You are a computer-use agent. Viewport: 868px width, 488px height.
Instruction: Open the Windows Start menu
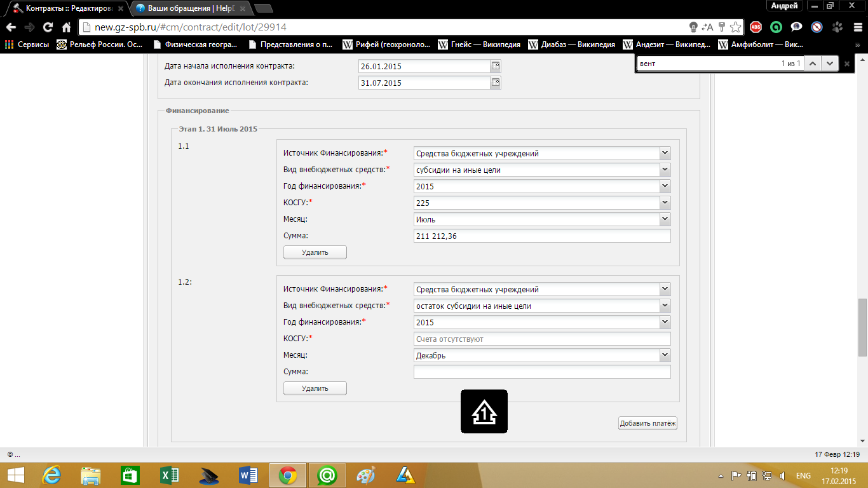coord(15,475)
